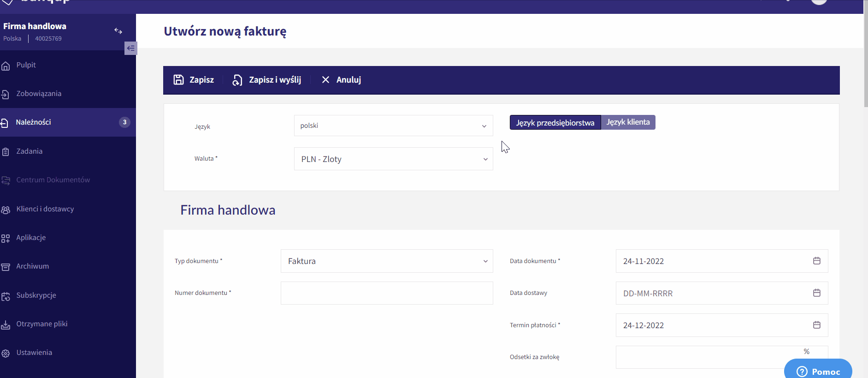Image resolution: width=868 pixels, height=378 pixels.
Task: Click the Zadania clipboard icon
Action: (6, 152)
